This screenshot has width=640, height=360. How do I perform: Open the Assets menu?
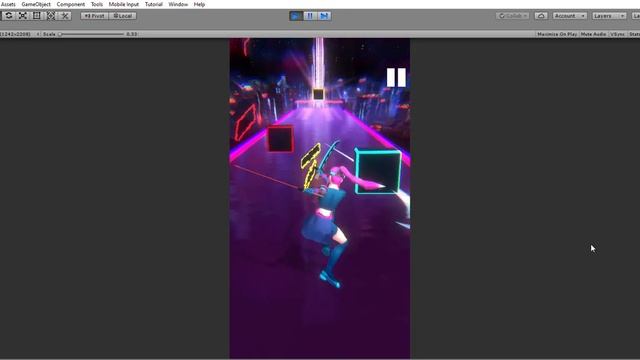point(8,4)
